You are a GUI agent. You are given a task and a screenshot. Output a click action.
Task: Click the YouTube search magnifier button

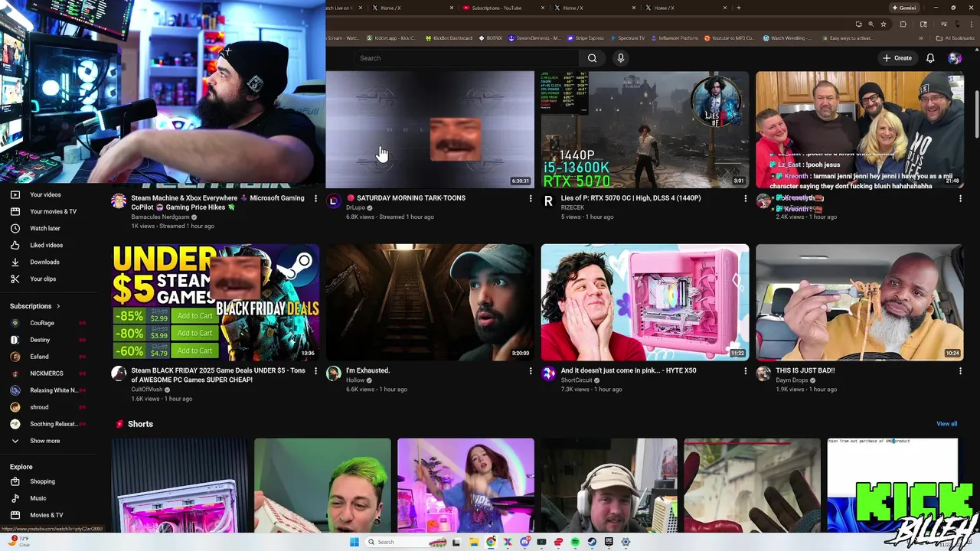click(592, 58)
